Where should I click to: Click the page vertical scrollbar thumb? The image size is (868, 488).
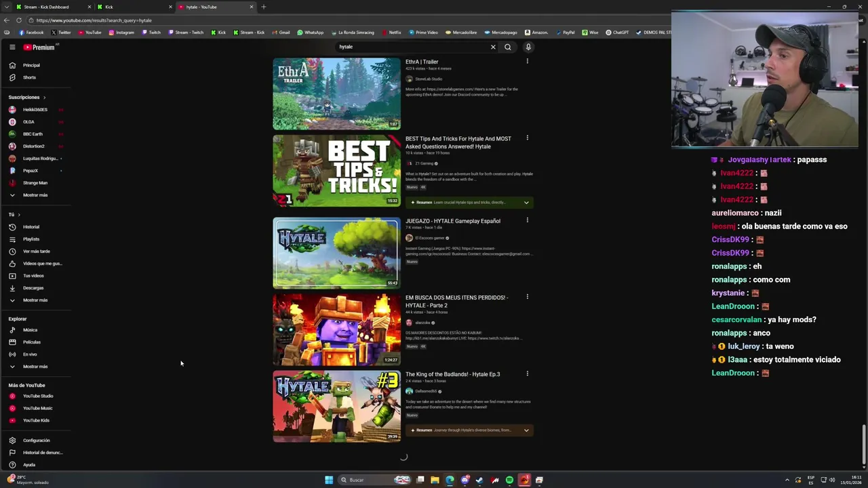(x=864, y=445)
